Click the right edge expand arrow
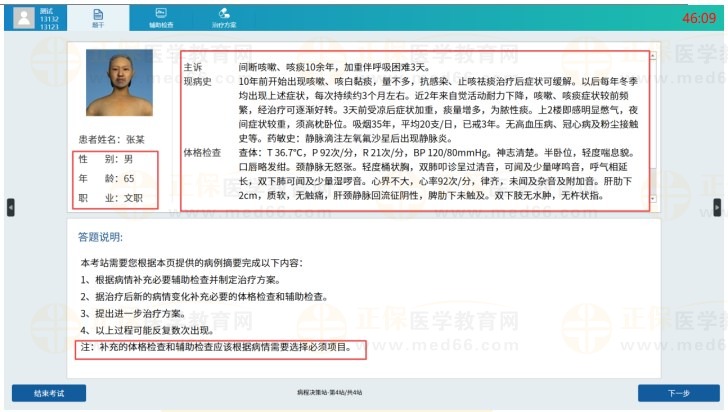The image size is (728, 412). click(x=716, y=207)
